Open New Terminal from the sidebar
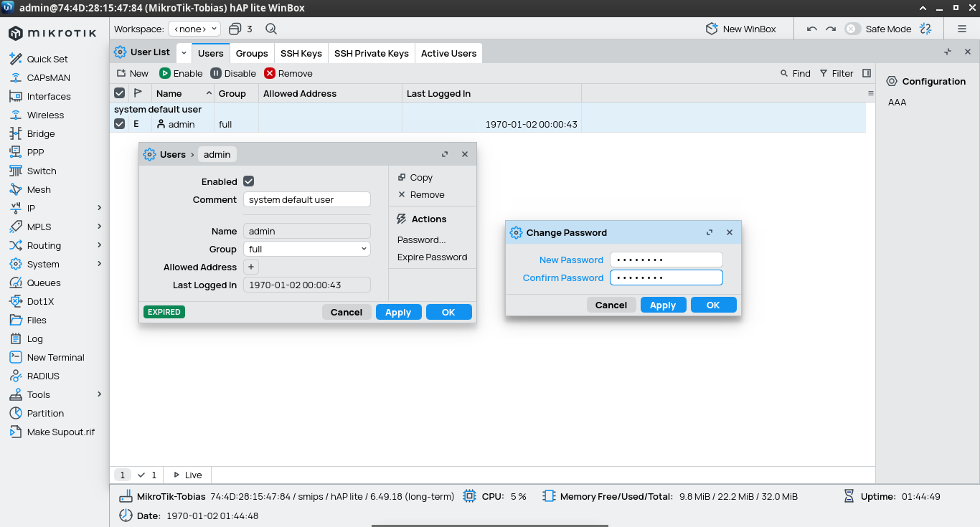This screenshot has width=980, height=527. pyautogui.click(x=55, y=357)
